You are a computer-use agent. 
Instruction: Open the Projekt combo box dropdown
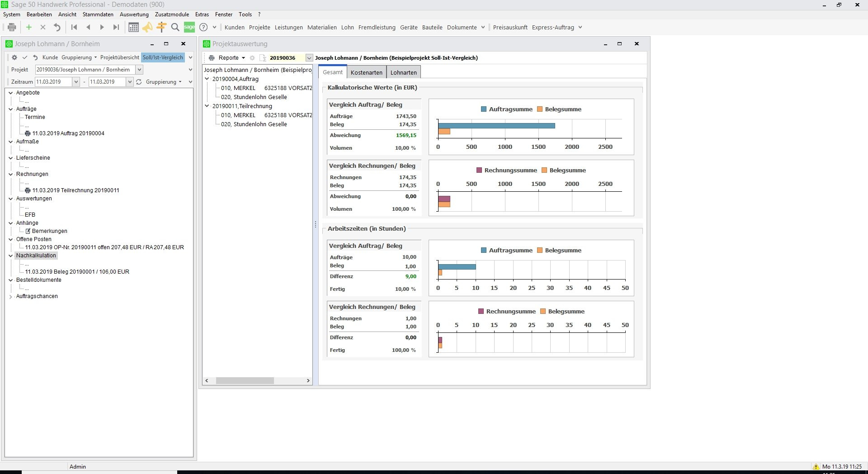pyautogui.click(x=140, y=70)
